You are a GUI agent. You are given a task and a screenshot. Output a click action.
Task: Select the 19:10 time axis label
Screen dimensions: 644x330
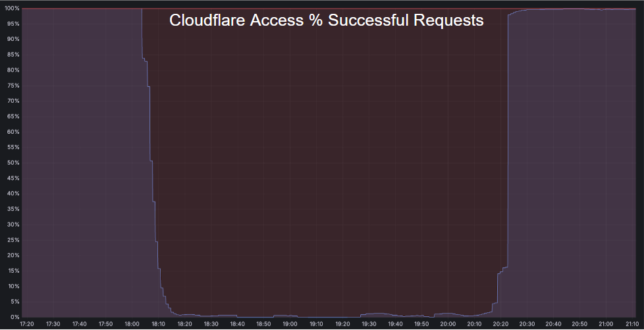tap(316, 324)
